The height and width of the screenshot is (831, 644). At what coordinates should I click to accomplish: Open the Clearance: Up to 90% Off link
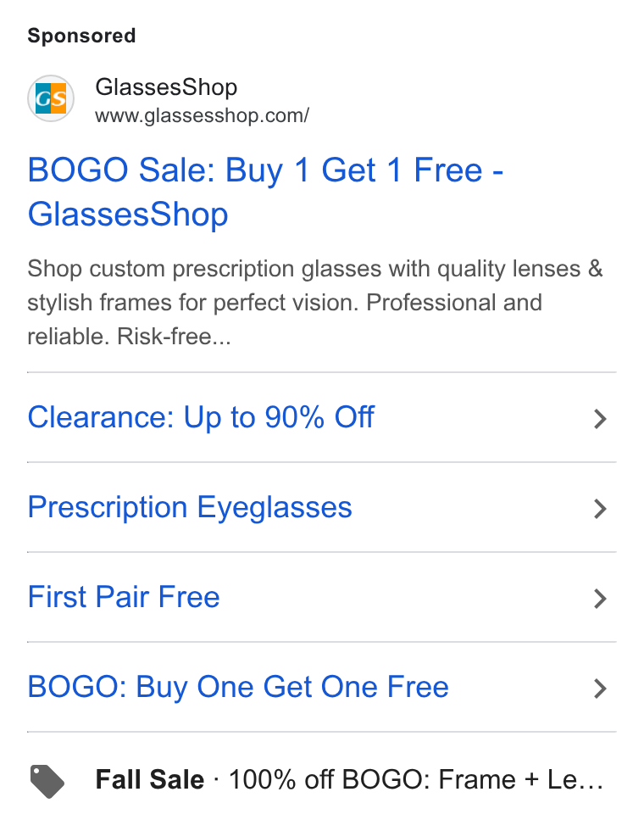pos(201,417)
